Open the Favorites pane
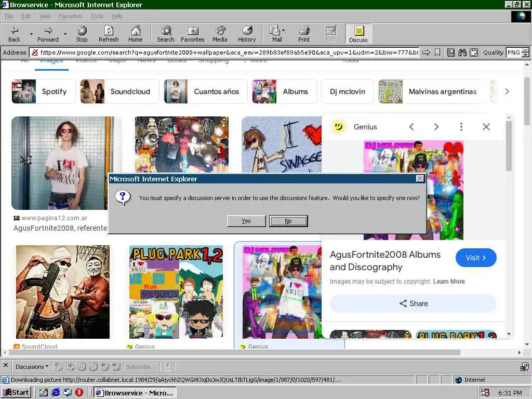Viewport: 532px width, 399px height. pos(192,34)
